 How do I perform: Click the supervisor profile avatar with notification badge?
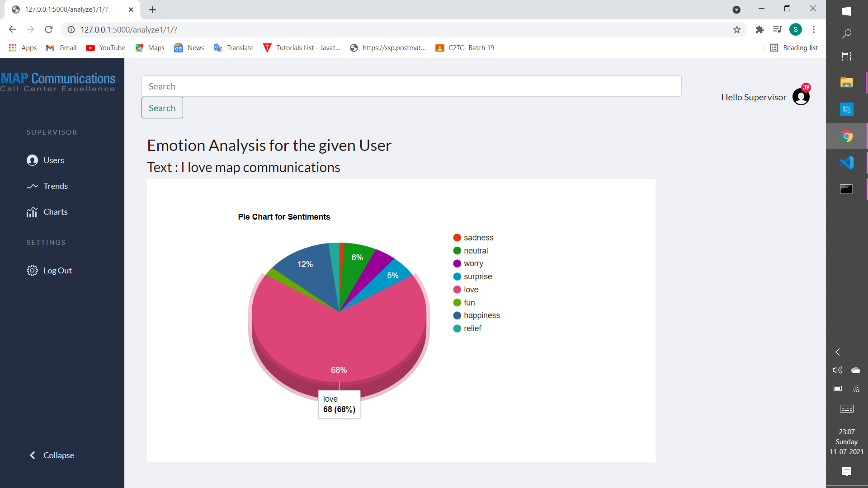coord(801,96)
